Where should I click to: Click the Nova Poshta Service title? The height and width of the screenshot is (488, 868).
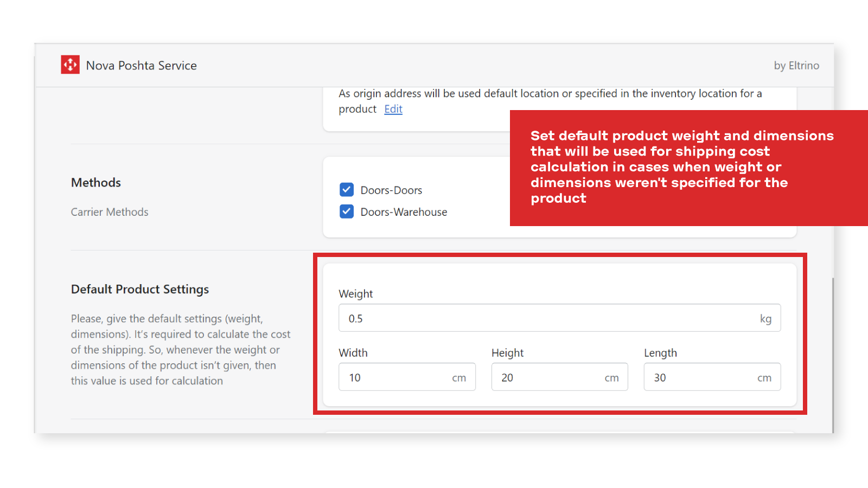pyautogui.click(x=142, y=66)
